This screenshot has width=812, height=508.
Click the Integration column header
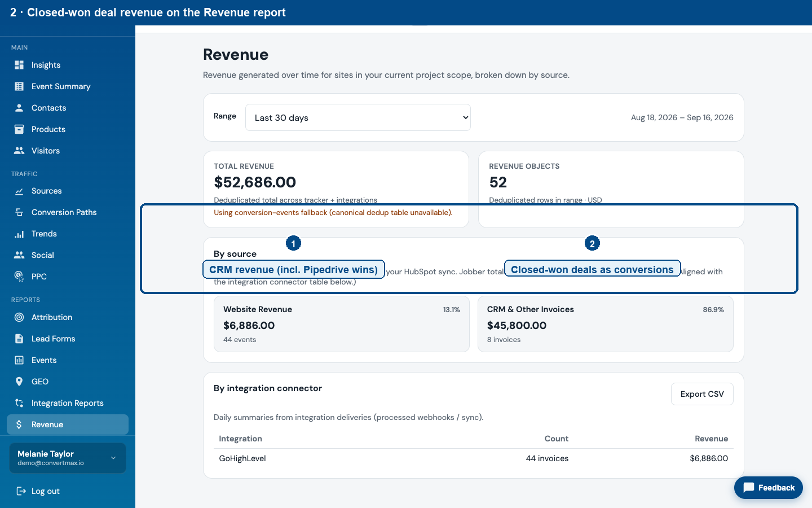[240, 439]
